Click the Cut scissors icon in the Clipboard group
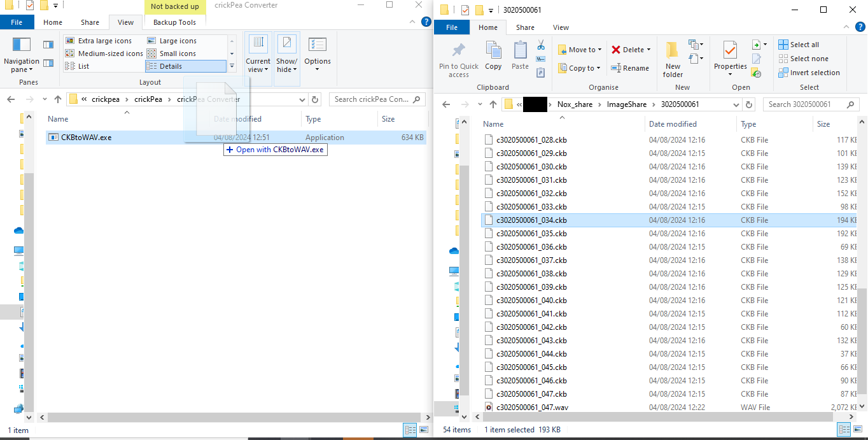The width and height of the screenshot is (868, 440). [541, 45]
